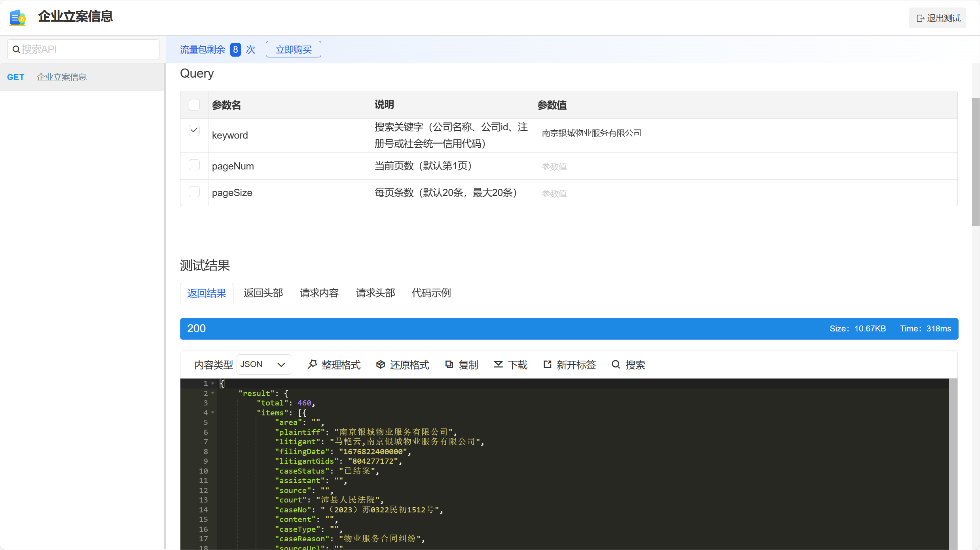The image size is (980, 550).
Task: Open result in 新开标签 new tab icon
Action: (x=548, y=364)
